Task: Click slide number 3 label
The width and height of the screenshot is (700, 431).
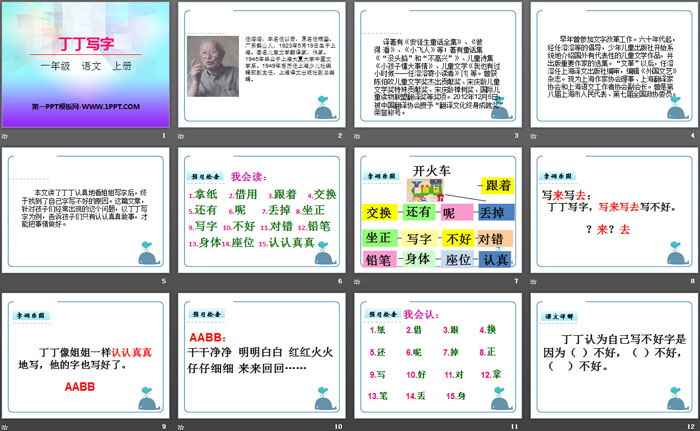Action: click(517, 135)
